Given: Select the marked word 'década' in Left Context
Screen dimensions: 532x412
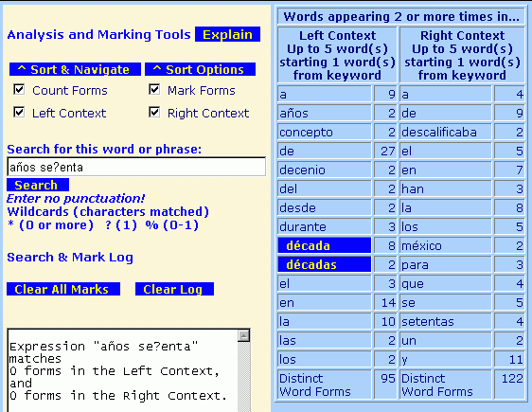Looking at the screenshot, I should (x=325, y=245).
